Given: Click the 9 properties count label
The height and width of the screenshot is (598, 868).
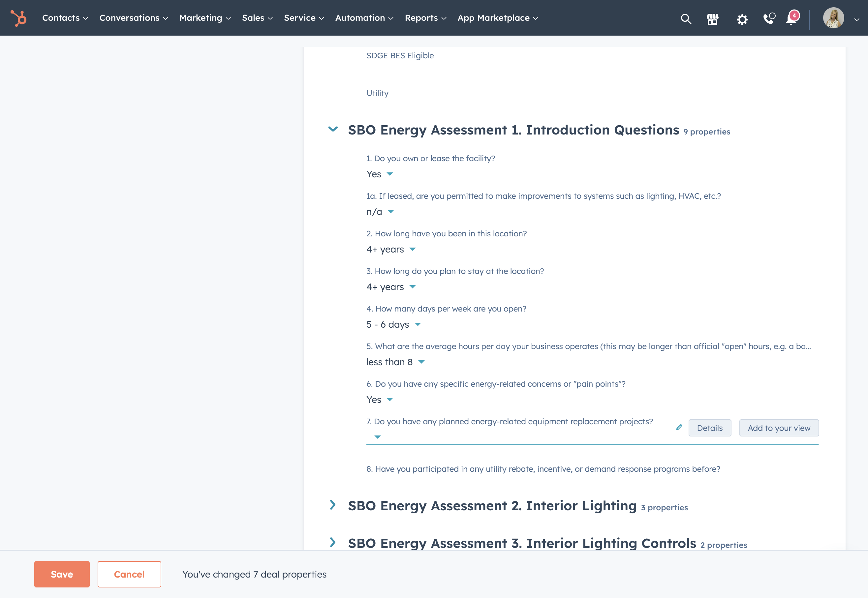Looking at the screenshot, I should [706, 132].
